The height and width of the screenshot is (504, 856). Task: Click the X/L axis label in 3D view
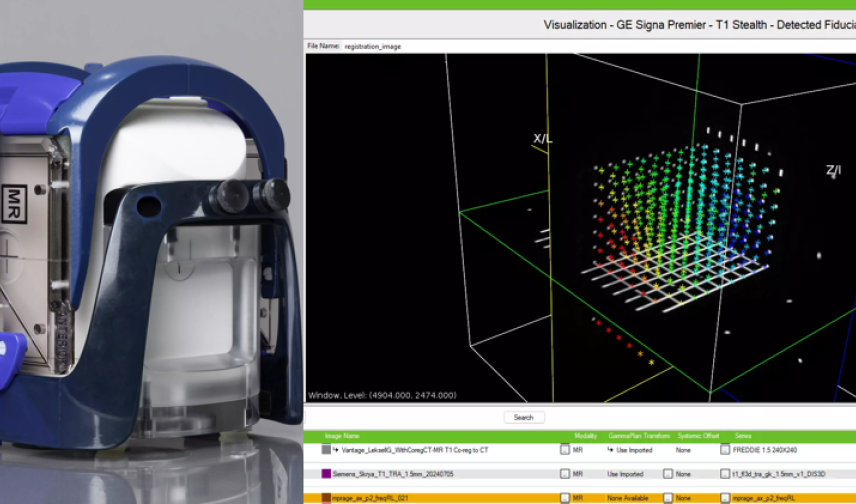[x=543, y=139]
